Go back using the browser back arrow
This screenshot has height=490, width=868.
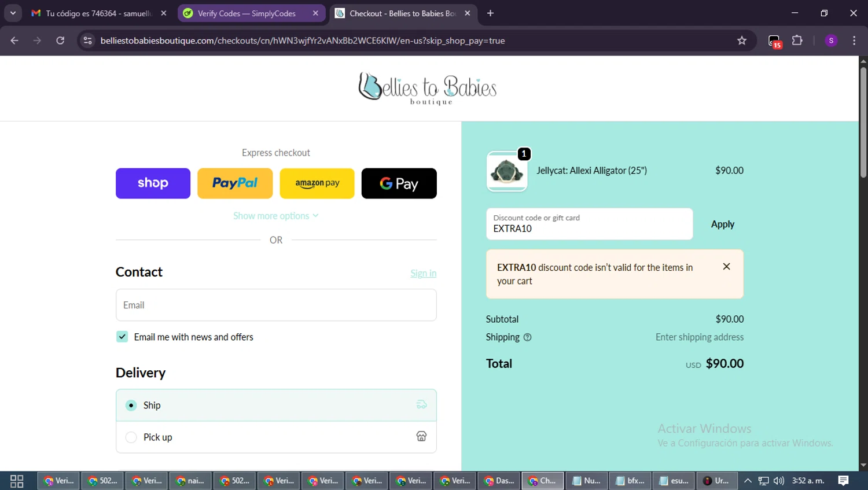[14, 40]
